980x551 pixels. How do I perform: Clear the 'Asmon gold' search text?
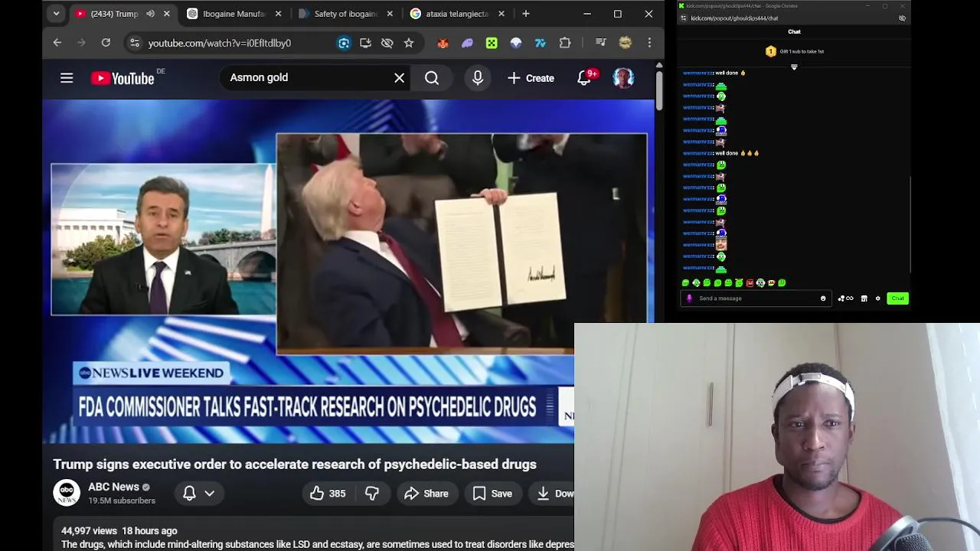pos(399,78)
